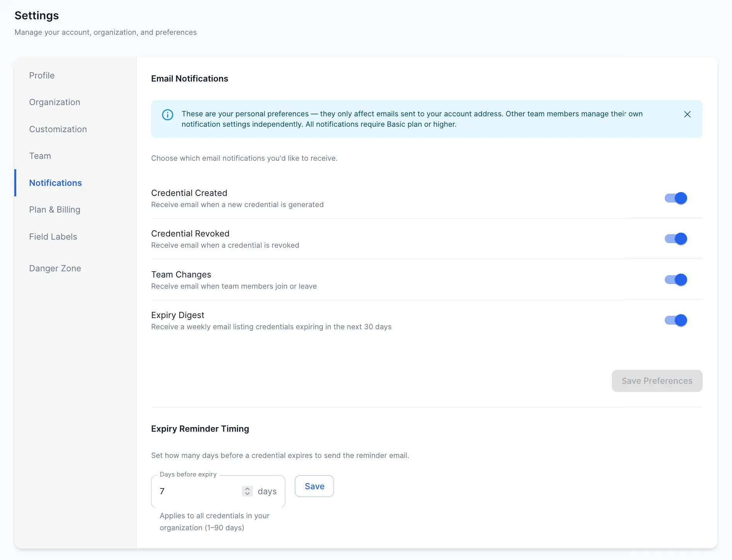Open the Profile settings section
The image size is (732, 560).
point(41,75)
